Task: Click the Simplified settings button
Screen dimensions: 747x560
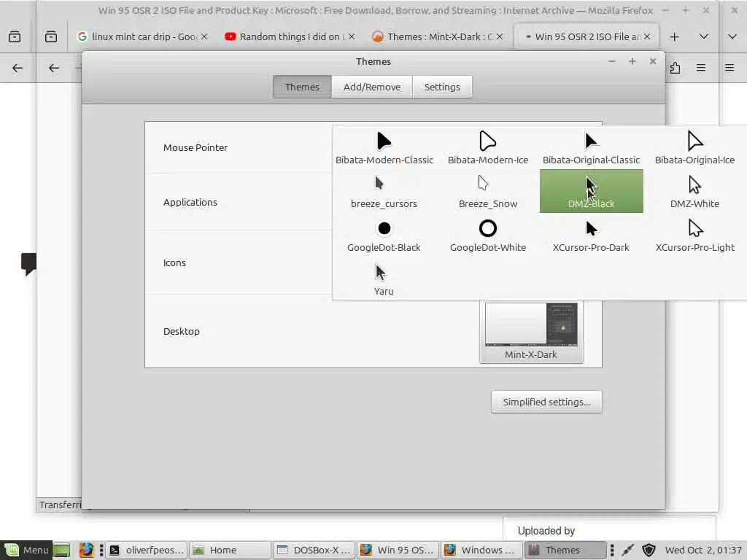Action: (546, 402)
